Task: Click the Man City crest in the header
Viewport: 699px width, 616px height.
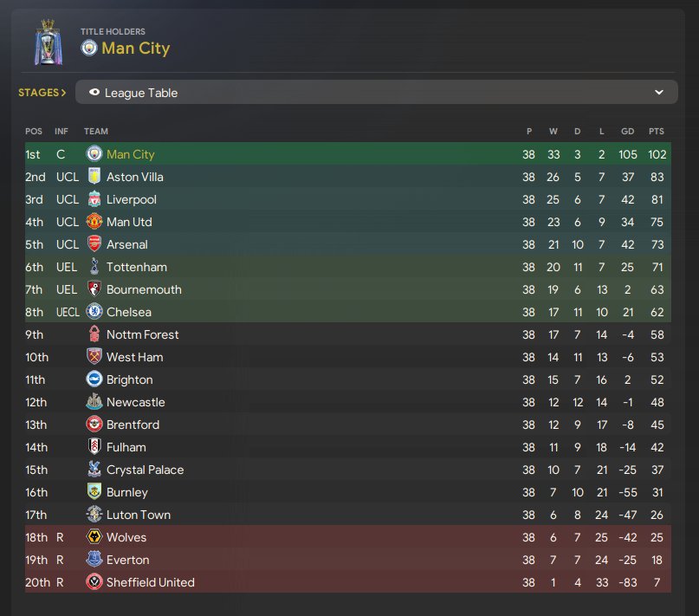Action: click(x=89, y=48)
